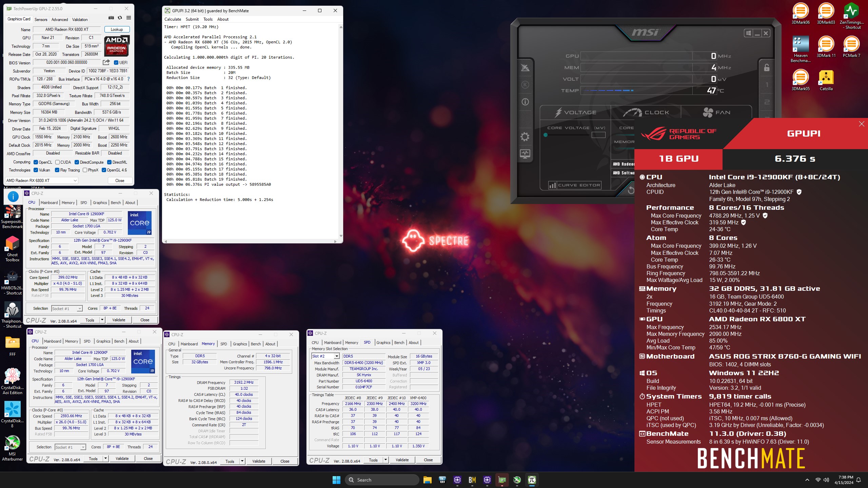Open Bench tab in CPU-Z SPD window

[399, 343]
